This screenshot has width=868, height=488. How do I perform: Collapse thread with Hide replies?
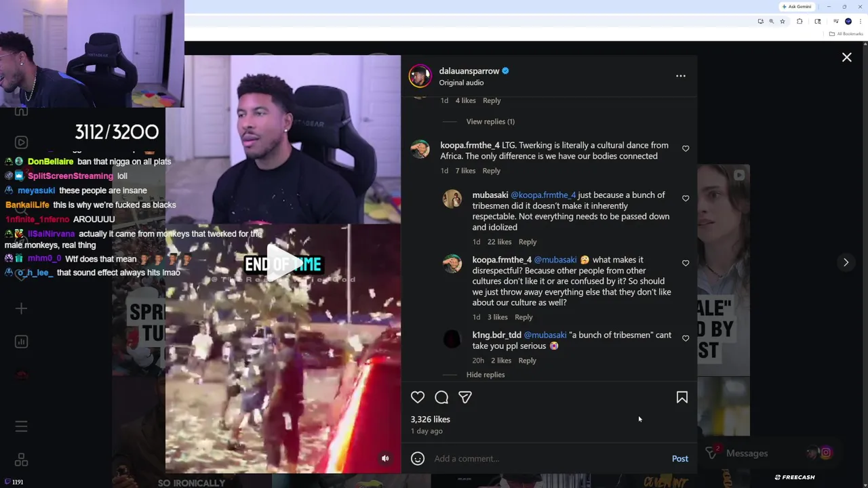pyautogui.click(x=486, y=375)
